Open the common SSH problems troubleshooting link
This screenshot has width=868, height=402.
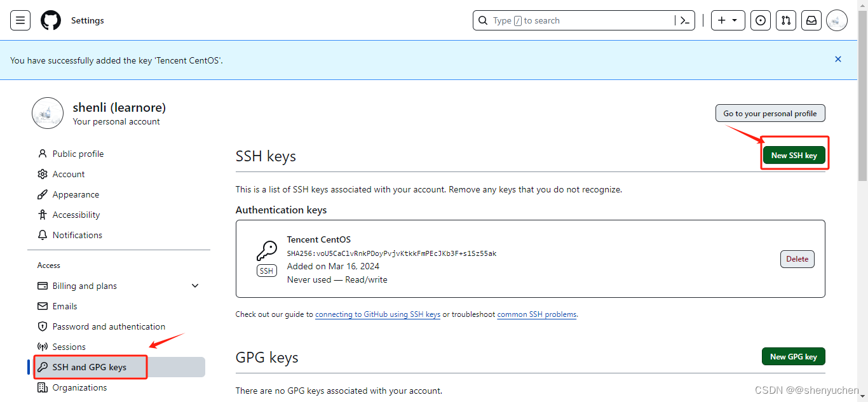[536, 314]
